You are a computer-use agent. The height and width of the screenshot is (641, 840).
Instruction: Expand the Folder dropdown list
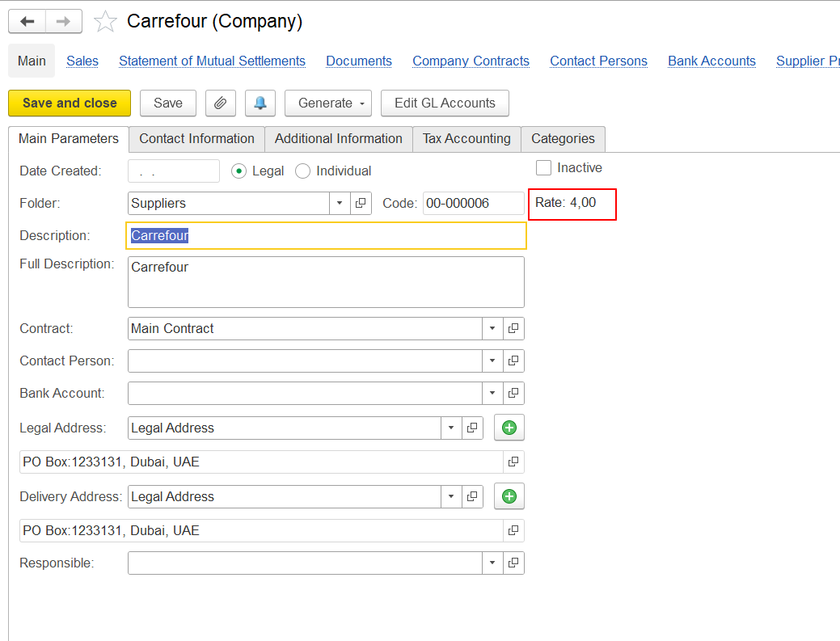pos(340,203)
